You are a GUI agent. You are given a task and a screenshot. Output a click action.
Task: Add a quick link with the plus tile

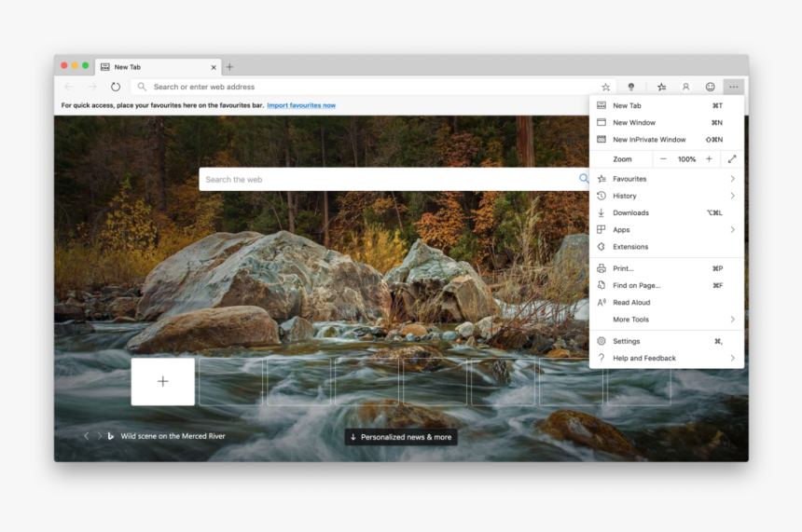tap(162, 381)
